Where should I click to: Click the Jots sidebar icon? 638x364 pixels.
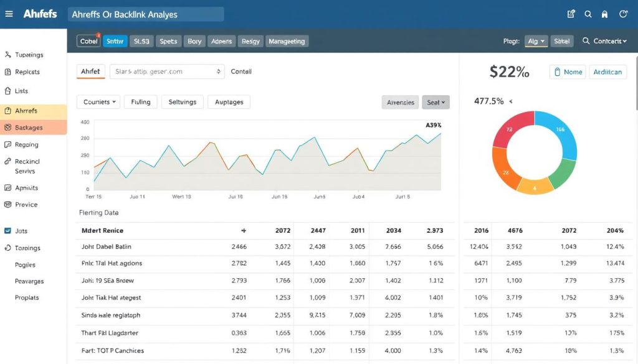[x=7, y=231]
